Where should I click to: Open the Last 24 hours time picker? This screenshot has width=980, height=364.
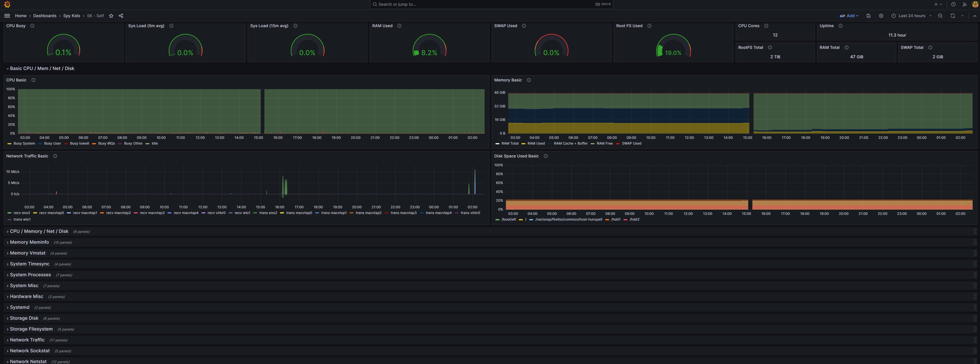(911, 16)
